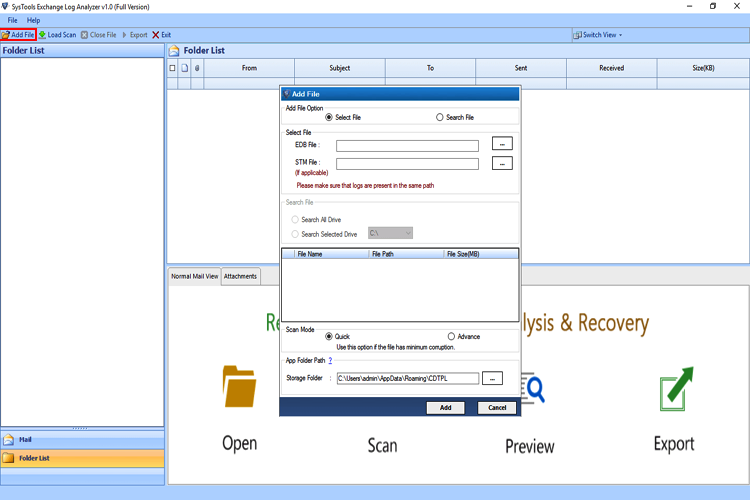Click the Storage Folder path field
The image size is (750, 500).
tap(408, 378)
